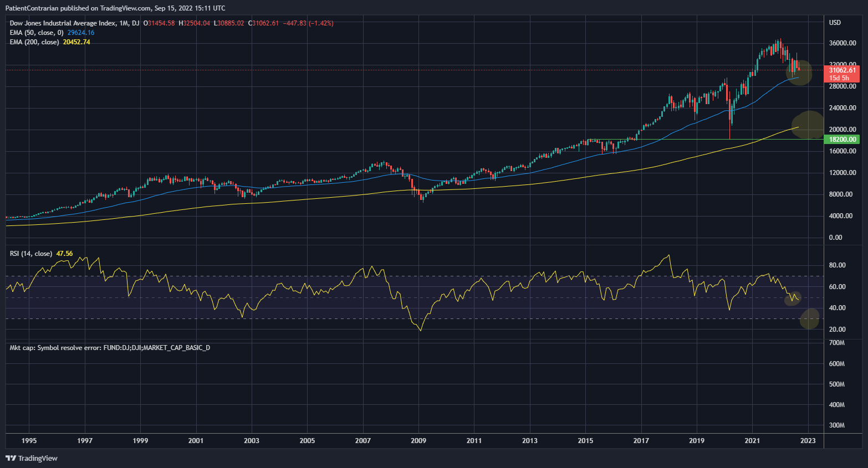Click the close price value C31062.61

click(x=263, y=23)
